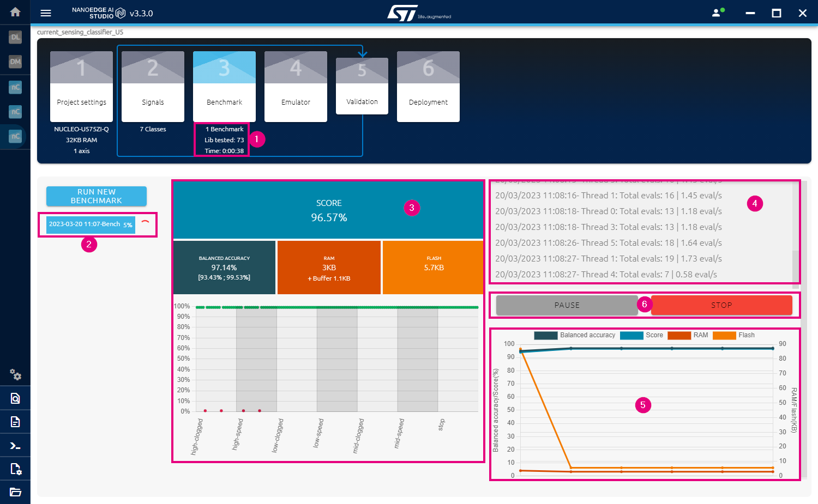Screen dimensions: 818x504
Task: Open the command-line console icon
Action: (15, 446)
